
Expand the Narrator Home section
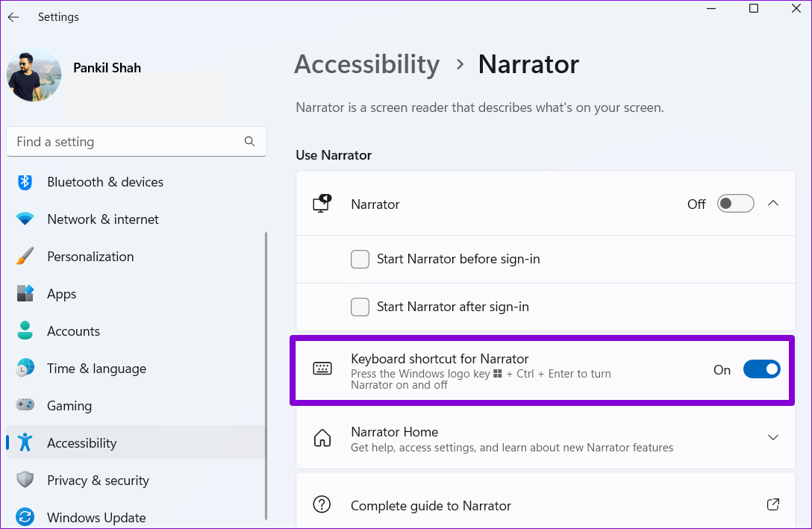[x=773, y=438]
